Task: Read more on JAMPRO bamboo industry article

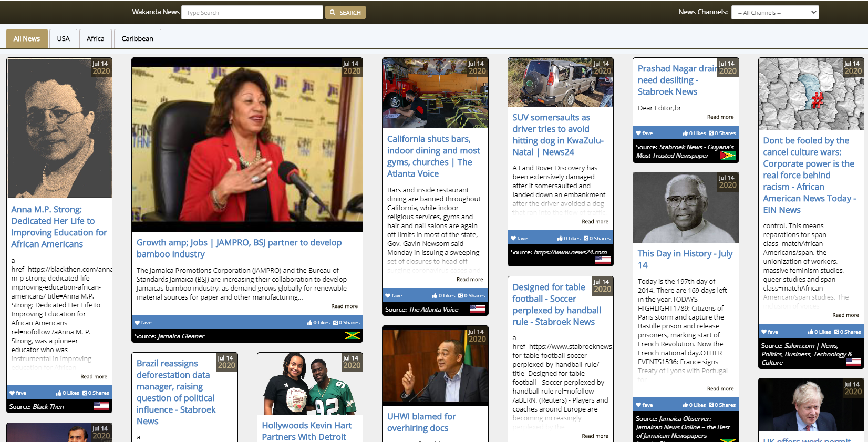Action: point(344,306)
